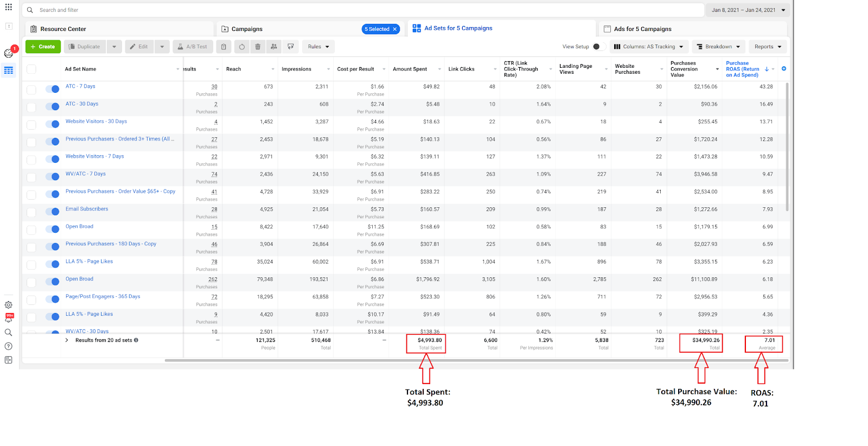Click the 193,521 impressions cell

319,279
